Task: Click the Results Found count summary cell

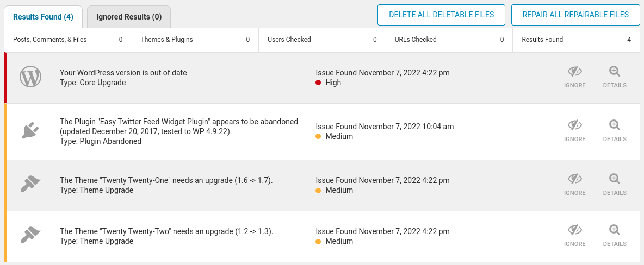Action: (x=576, y=40)
